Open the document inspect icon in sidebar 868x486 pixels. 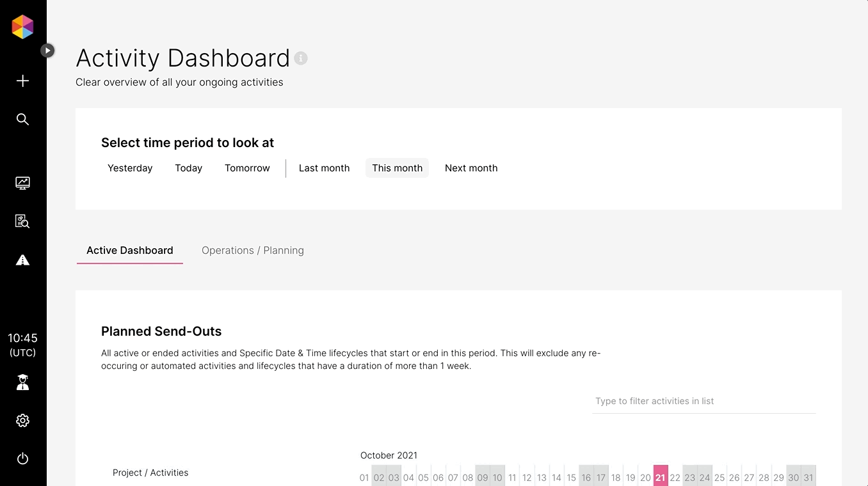coord(22,221)
